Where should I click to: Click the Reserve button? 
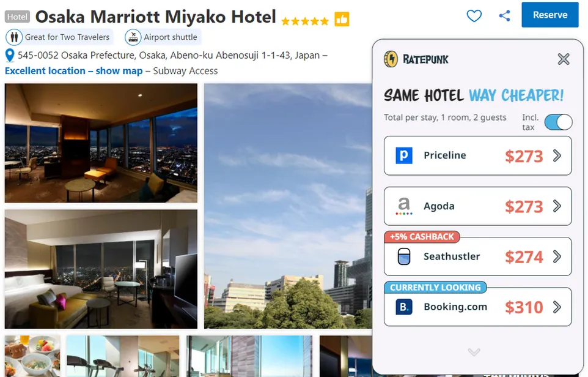[549, 15]
